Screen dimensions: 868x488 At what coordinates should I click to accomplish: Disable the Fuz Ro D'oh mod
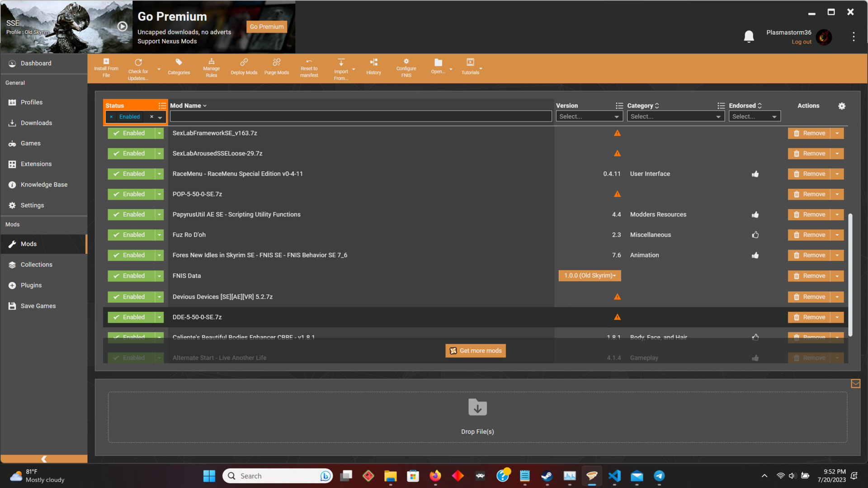[x=131, y=235]
